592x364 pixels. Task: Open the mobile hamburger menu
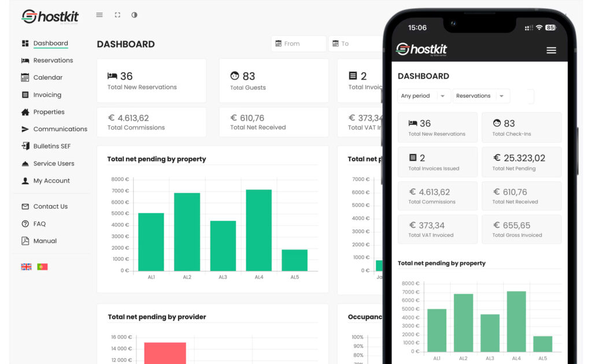(x=551, y=50)
